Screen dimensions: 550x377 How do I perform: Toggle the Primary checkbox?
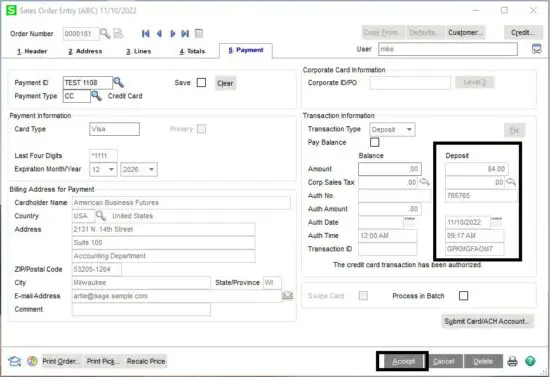[201, 129]
